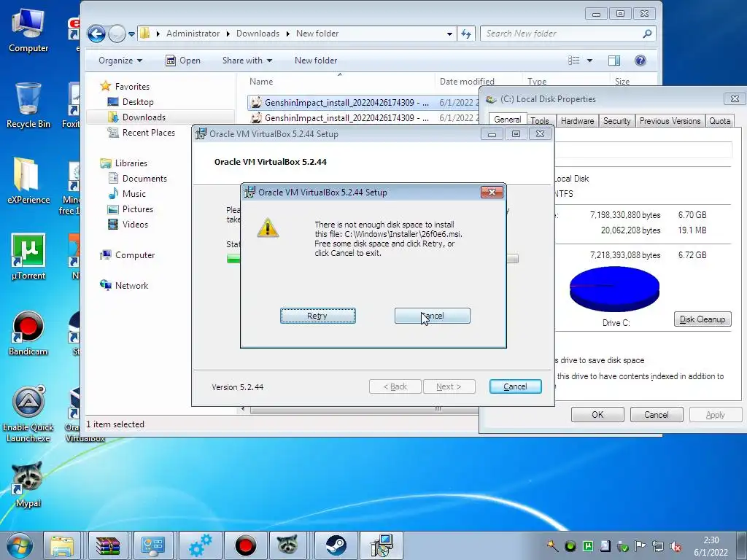This screenshot has width=747, height=560.
Task: Select Network in navigation pane
Action: tap(131, 286)
